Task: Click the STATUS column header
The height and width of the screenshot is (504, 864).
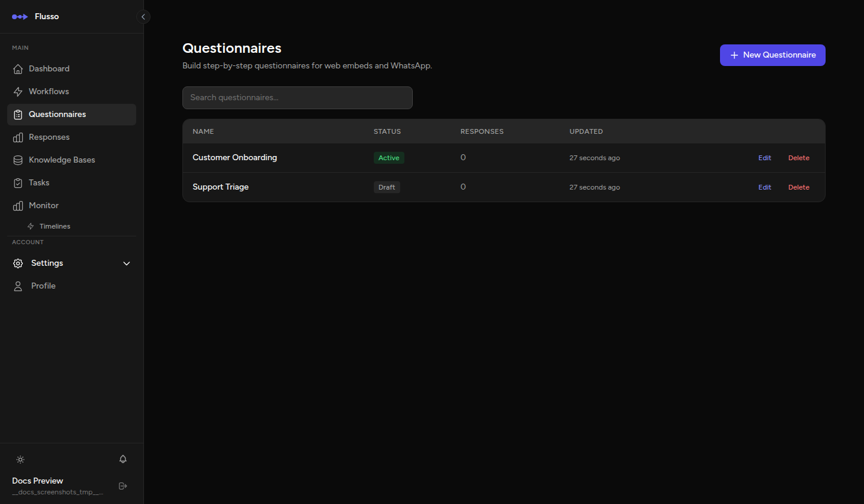Action: tap(387, 131)
